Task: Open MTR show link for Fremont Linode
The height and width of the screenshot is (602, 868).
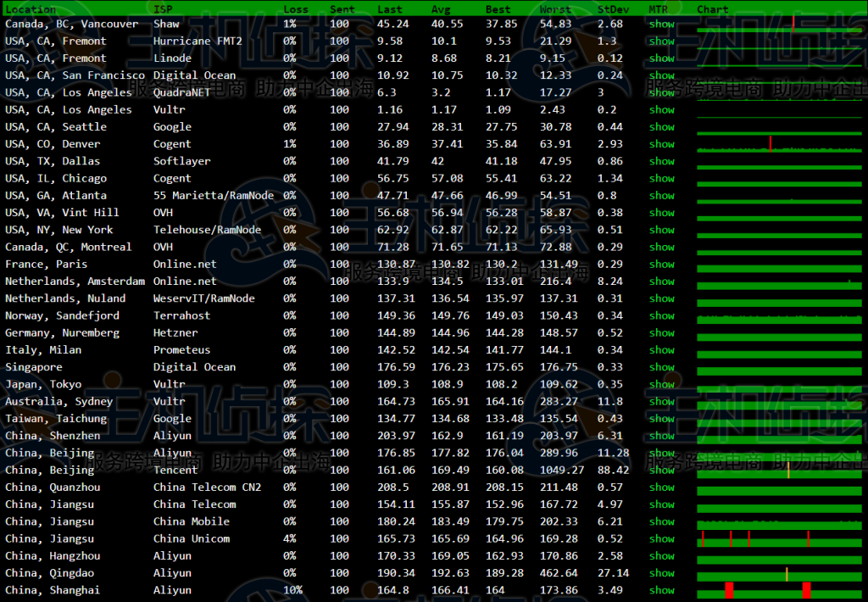Action: pos(661,59)
